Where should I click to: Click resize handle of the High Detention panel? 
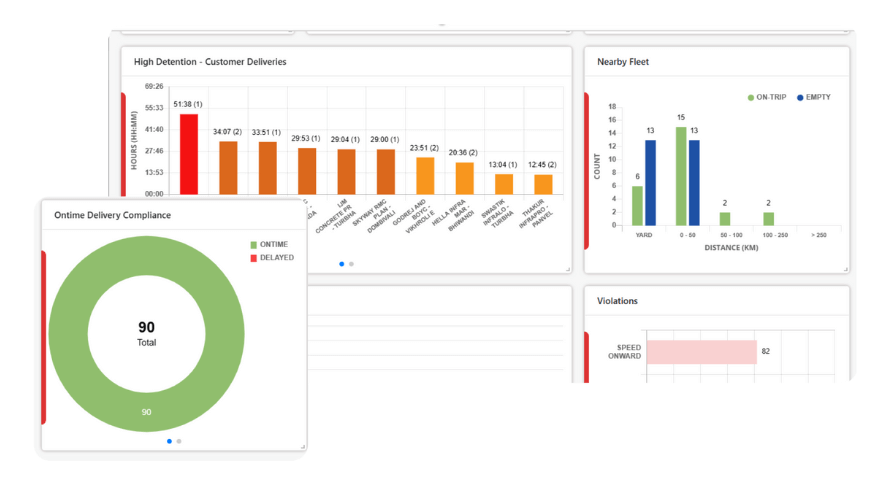(x=568, y=269)
